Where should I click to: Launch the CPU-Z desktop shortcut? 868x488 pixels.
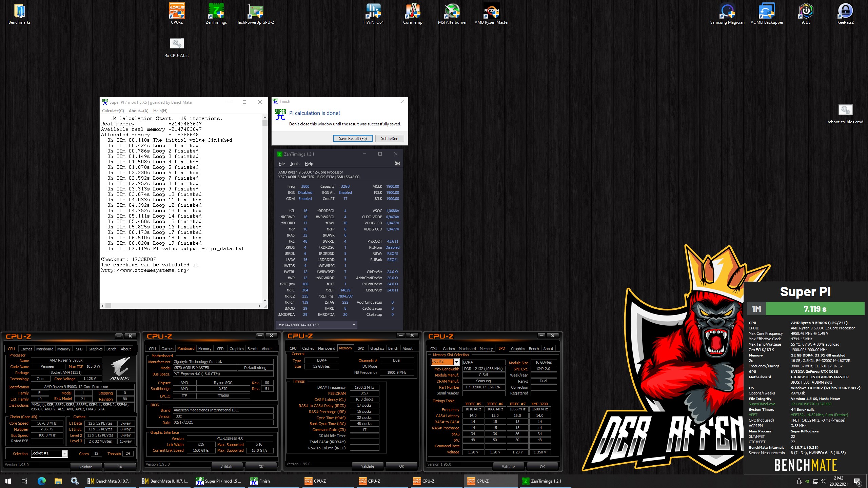click(x=177, y=14)
